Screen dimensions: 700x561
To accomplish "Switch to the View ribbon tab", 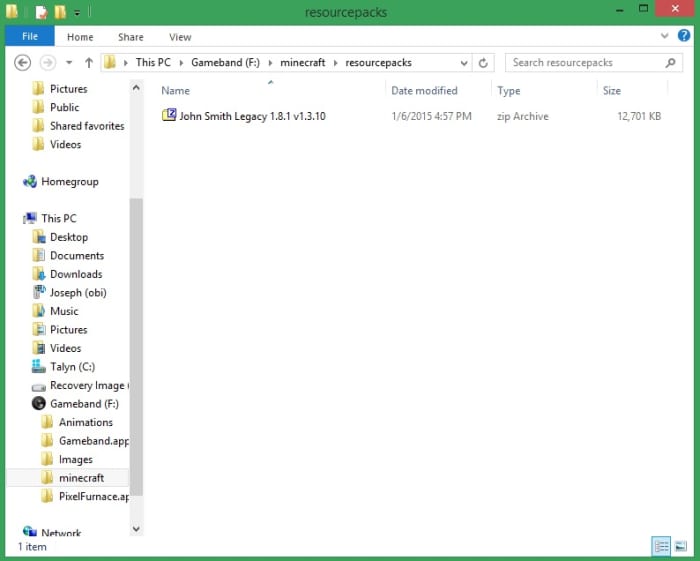I will point(180,37).
